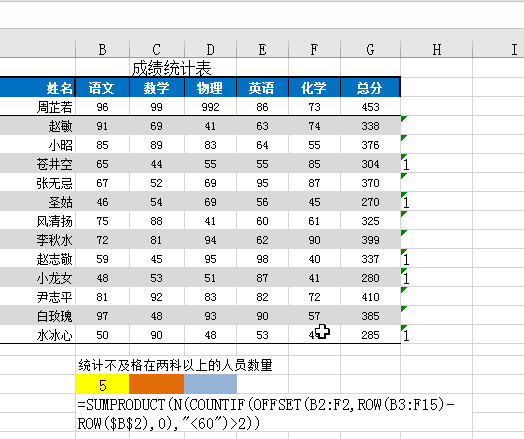Image resolution: width=524 pixels, height=439 pixels.
Task: Click 水冰心's total score 285
Action: [x=370, y=335]
